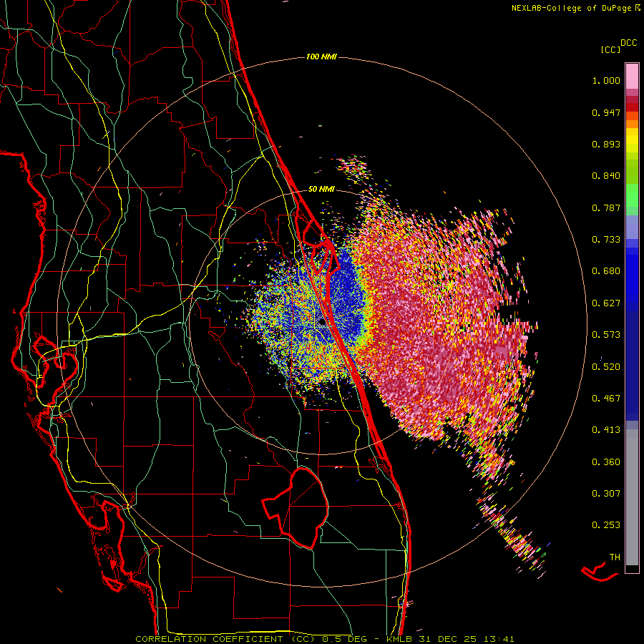This screenshot has height=644, width=644.
Task: Click the 0.467 legend value
Action: [x=606, y=399]
